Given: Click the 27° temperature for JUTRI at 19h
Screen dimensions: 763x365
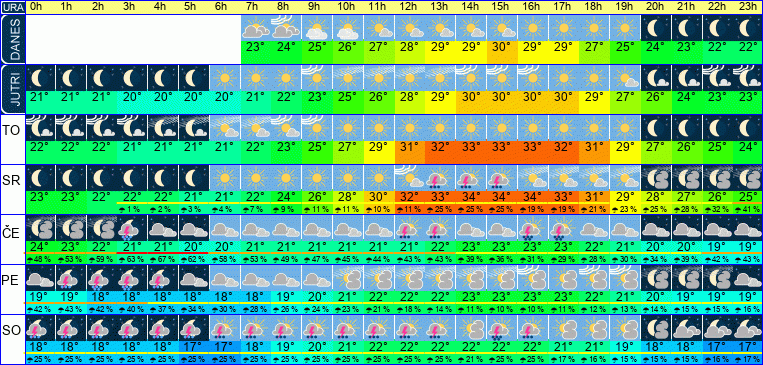Looking at the screenshot, I should [625, 97].
